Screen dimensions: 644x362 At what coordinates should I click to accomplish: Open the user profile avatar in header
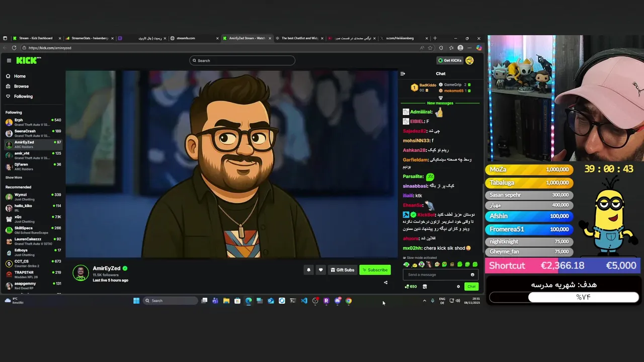(469, 60)
